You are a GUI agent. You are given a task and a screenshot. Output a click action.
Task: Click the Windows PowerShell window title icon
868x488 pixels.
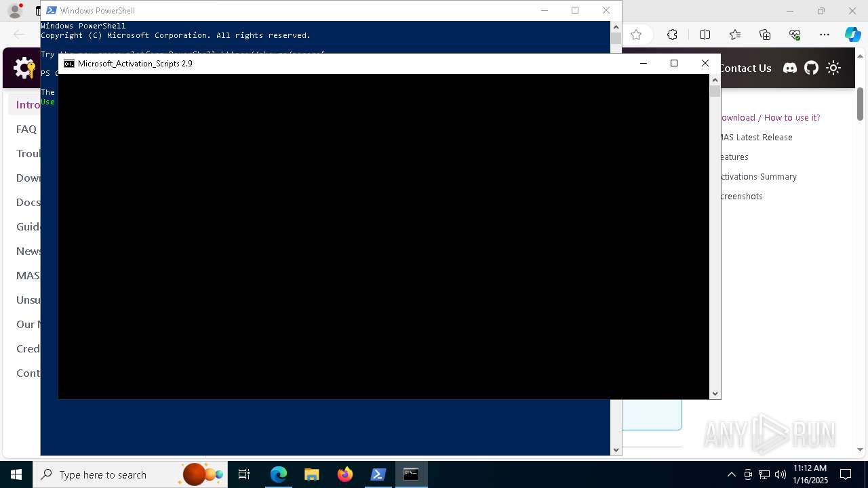[51, 10]
